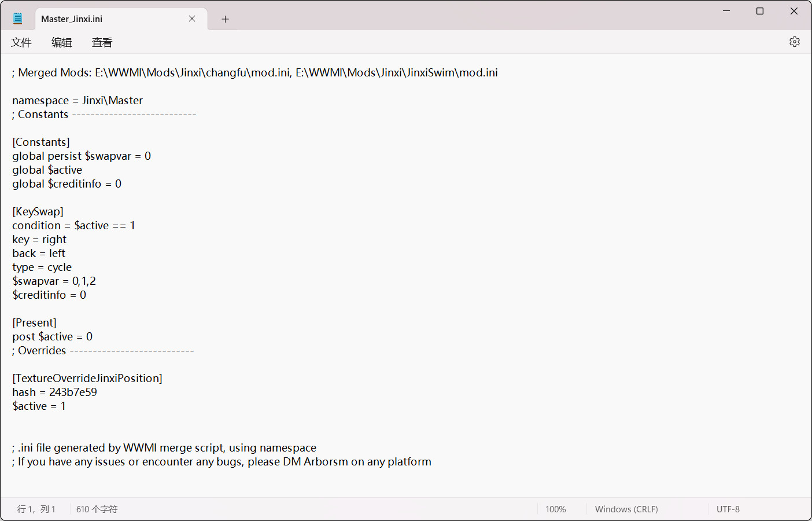
Task: Click the Merged Mods comment line
Action: (254, 72)
